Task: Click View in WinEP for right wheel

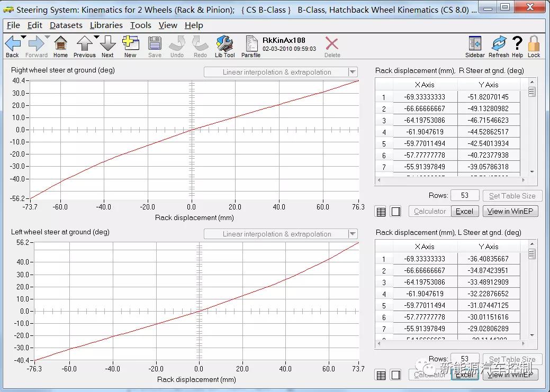Action: [510, 211]
